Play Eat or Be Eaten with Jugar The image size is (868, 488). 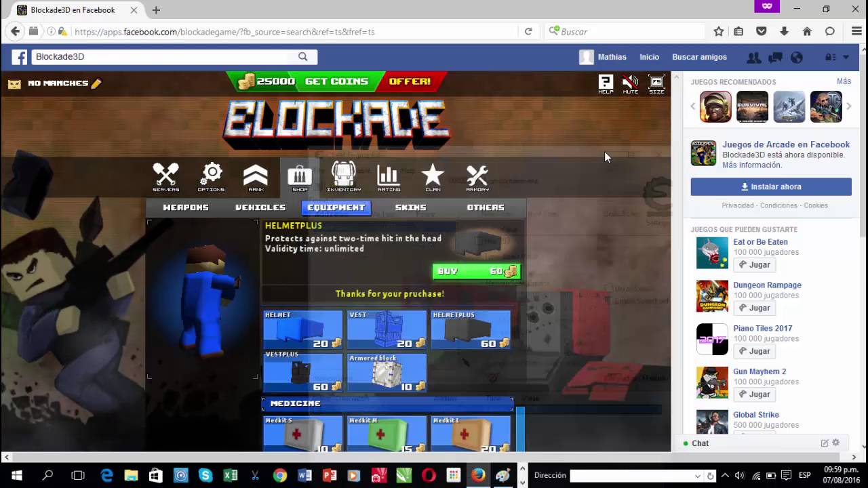tap(754, 265)
